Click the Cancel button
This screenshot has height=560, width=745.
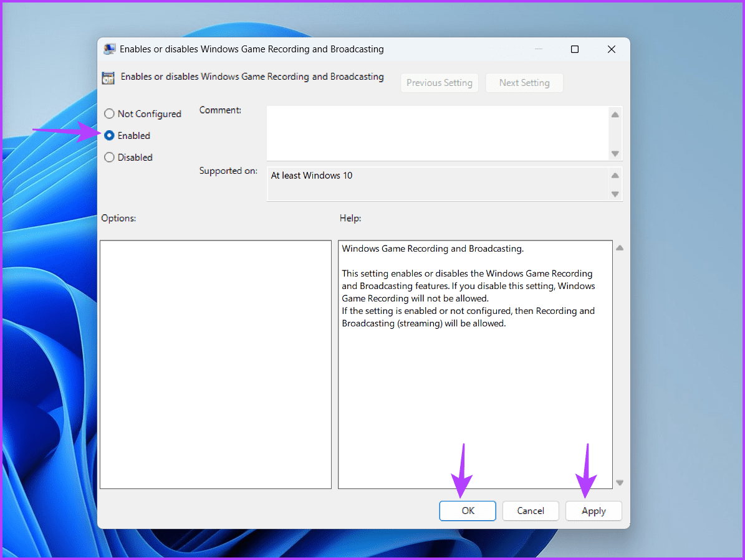pyautogui.click(x=531, y=511)
